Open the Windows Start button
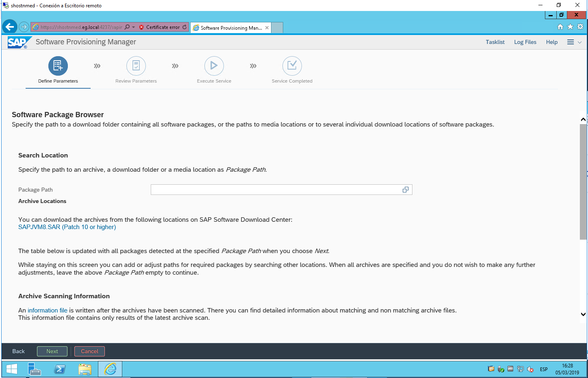This screenshot has height=378, width=588. tap(12, 369)
